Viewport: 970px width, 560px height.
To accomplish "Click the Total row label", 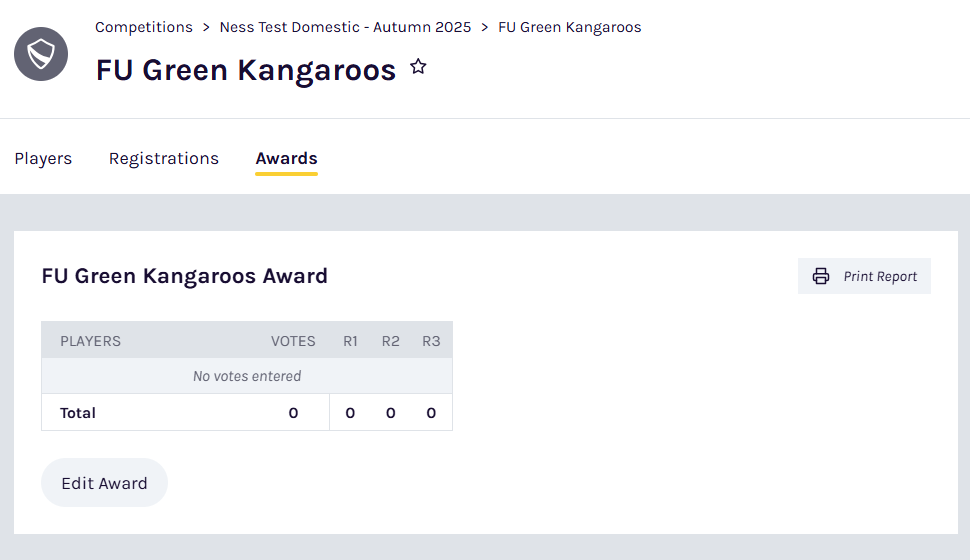I will (78, 413).
